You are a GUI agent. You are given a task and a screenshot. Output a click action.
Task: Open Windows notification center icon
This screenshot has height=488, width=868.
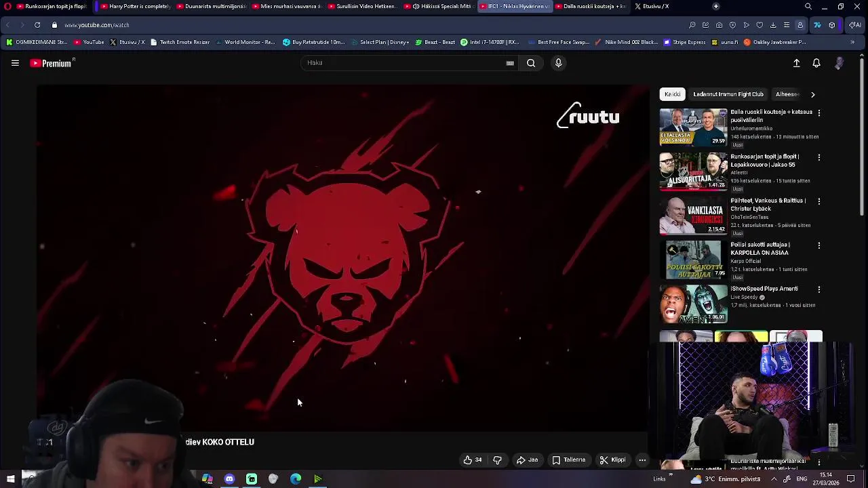pos(851,479)
